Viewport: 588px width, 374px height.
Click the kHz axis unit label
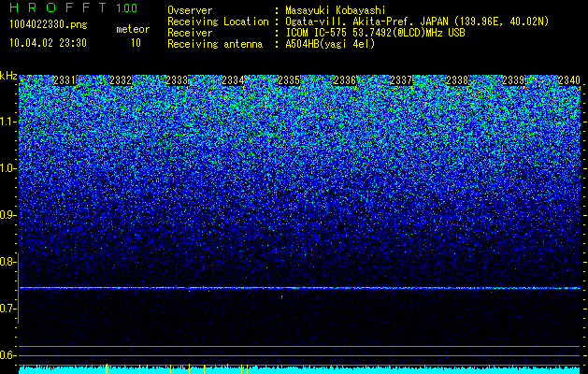tap(8, 76)
